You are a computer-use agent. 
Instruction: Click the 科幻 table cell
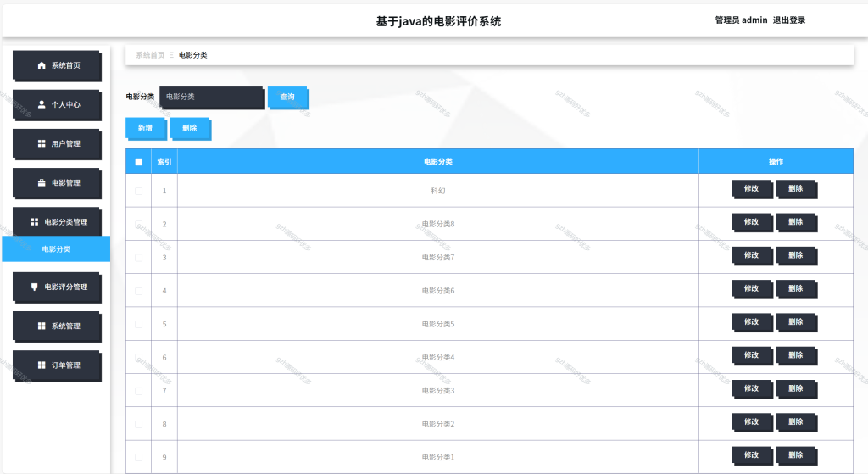pos(438,191)
